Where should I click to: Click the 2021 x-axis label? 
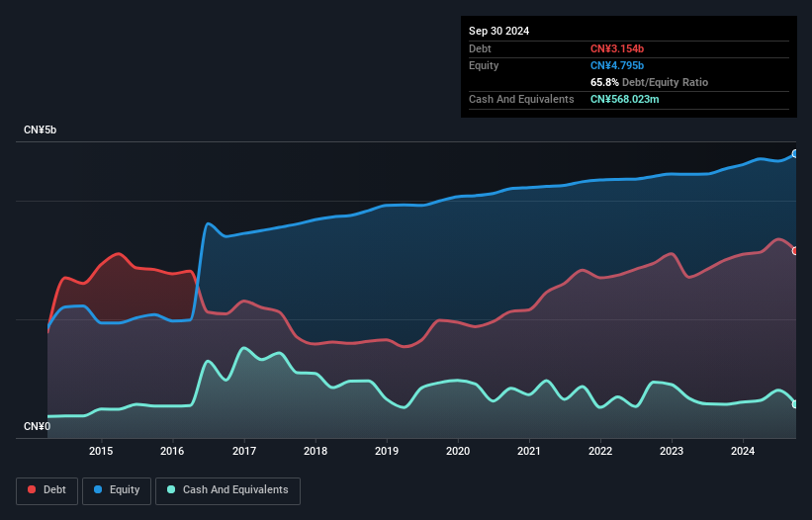tap(529, 451)
